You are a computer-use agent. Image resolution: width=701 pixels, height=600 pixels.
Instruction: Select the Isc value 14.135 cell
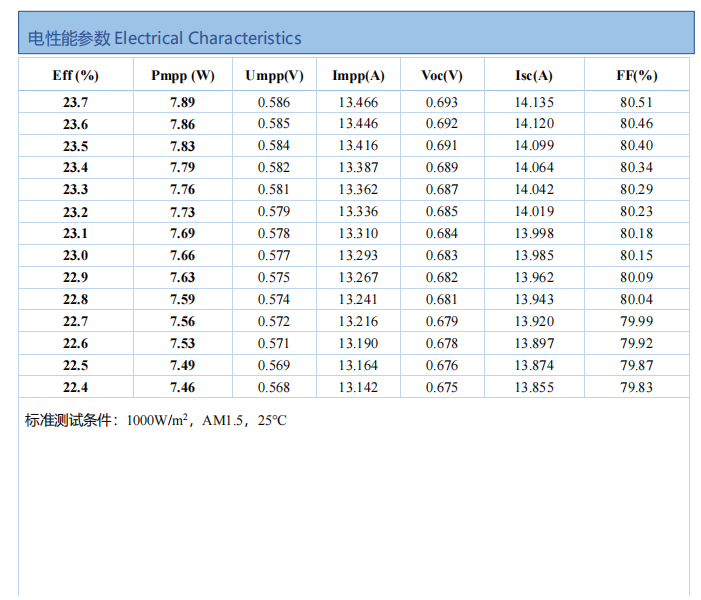pos(534,102)
